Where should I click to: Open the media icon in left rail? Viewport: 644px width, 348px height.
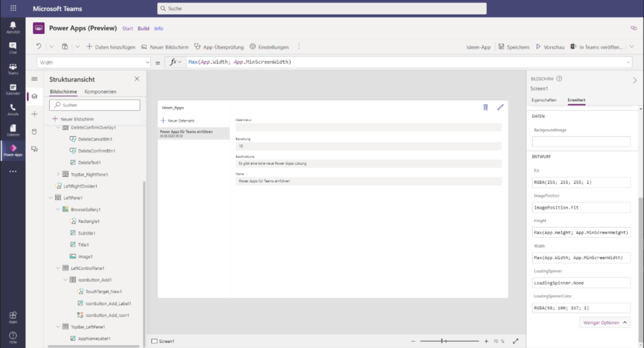35,149
